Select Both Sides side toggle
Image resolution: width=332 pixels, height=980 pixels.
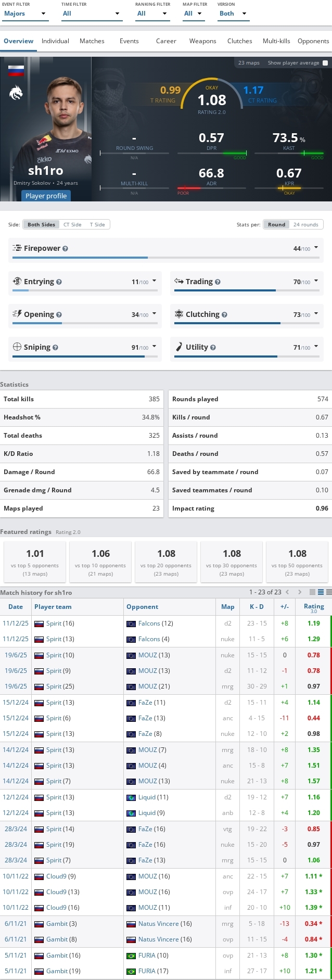coord(41,225)
